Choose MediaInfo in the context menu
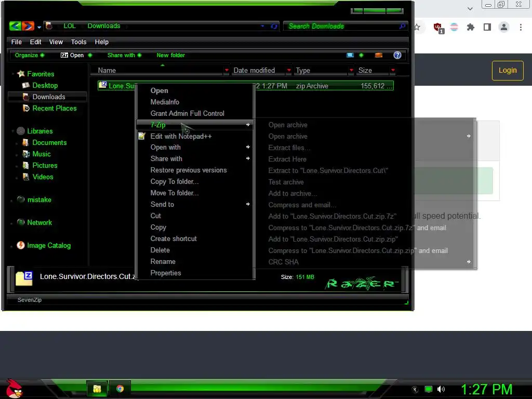 165,102
